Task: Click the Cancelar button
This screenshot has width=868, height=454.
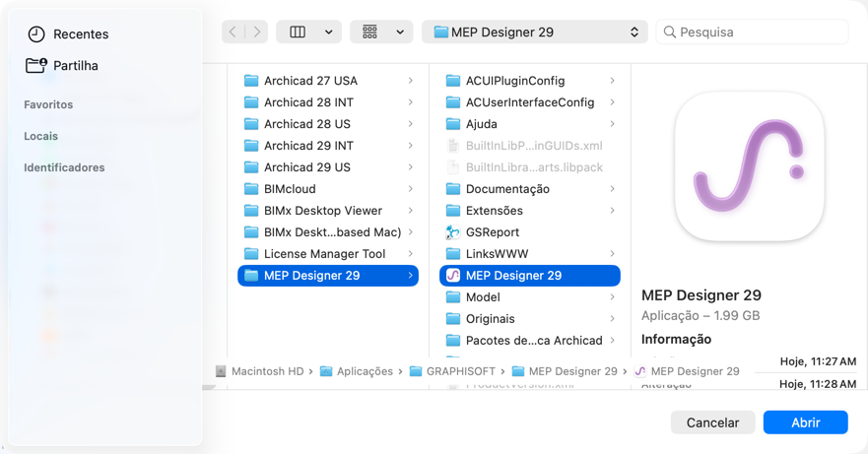Action: pos(712,422)
